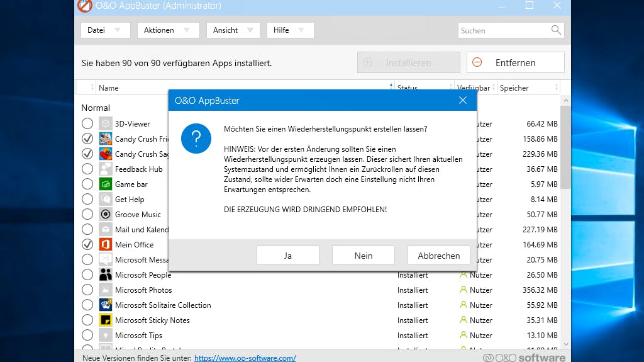The height and width of the screenshot is (362, 644).
Task: Click the Entfernen button
Action: (516, 62)
